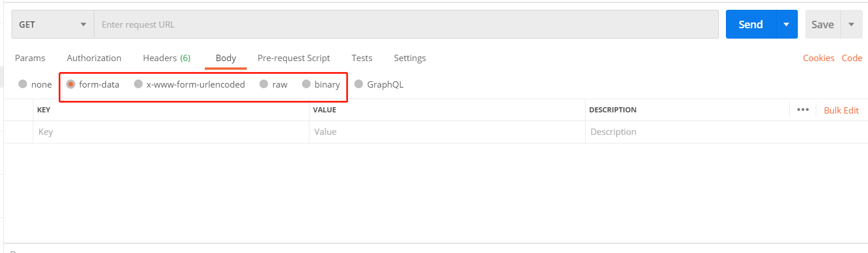Image resolution: width=868 pixels, height=253 pixels.
Task: Switch to the Authorization tab
Action: [x=94, y=58]
